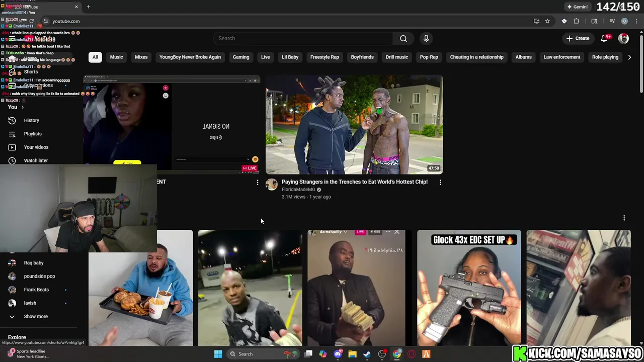Open YouTube notifications bell

pos(605,39)
